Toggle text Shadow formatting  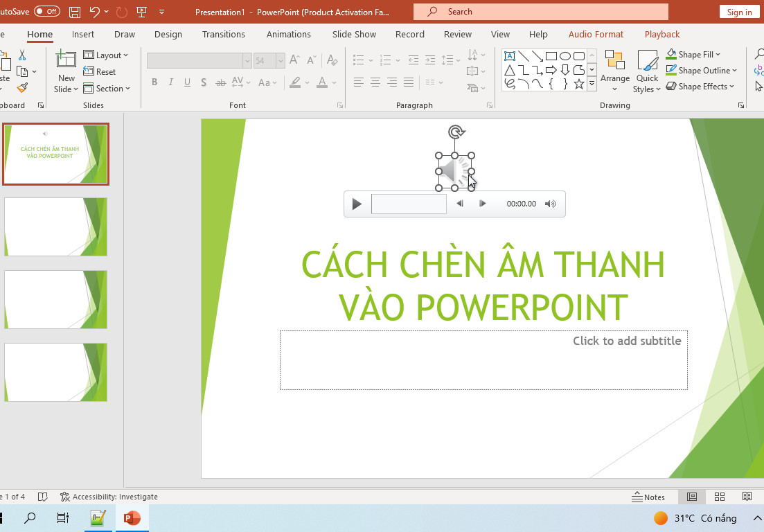204,82
